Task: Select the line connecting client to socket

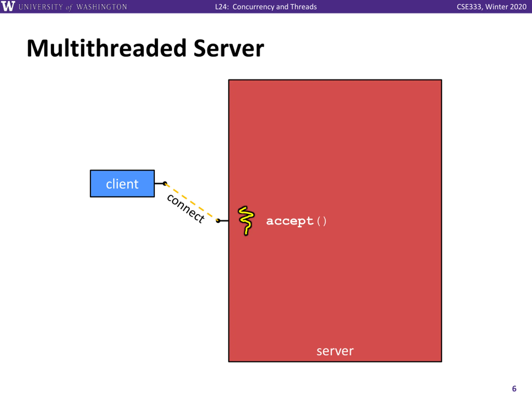Action: click(x=159, y=183)
